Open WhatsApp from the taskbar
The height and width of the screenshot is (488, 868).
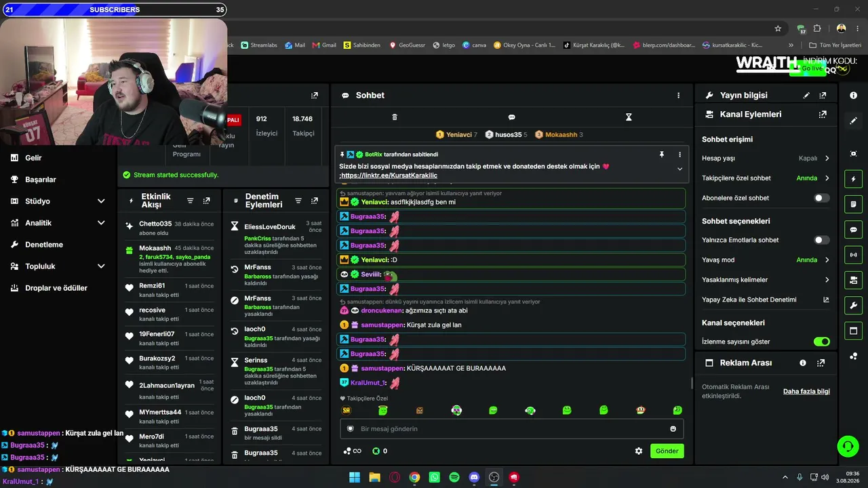coord(434,477)
